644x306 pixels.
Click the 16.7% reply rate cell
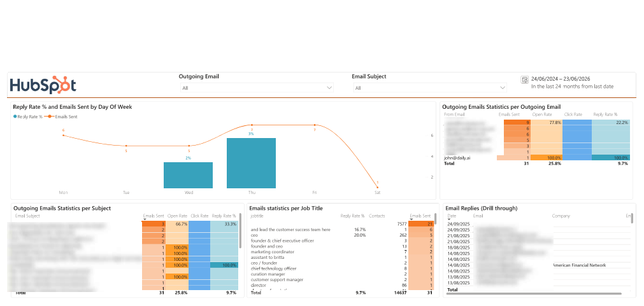tap(359, 230)
